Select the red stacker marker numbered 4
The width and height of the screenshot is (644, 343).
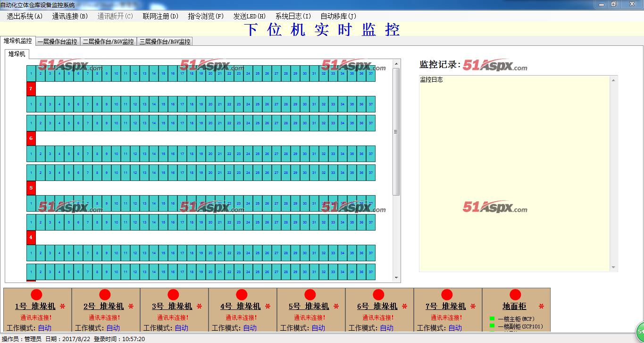(x=31, y=238)
